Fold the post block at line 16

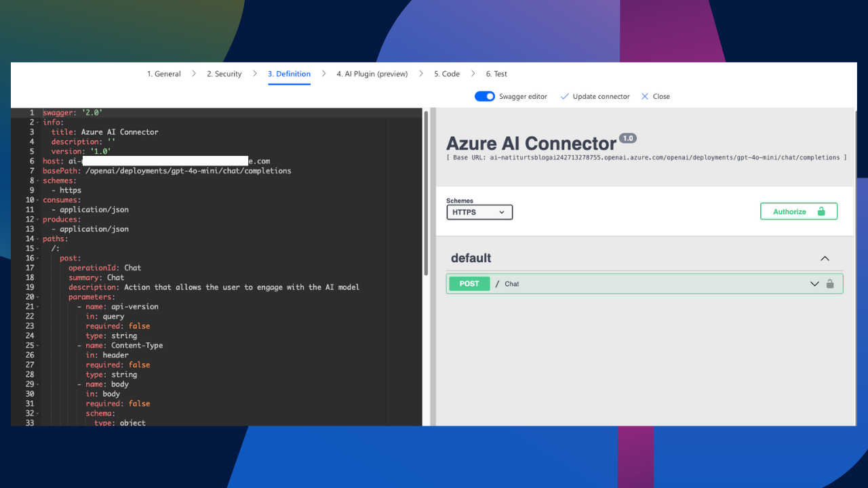pyautogui.click(x=38, y=258)
